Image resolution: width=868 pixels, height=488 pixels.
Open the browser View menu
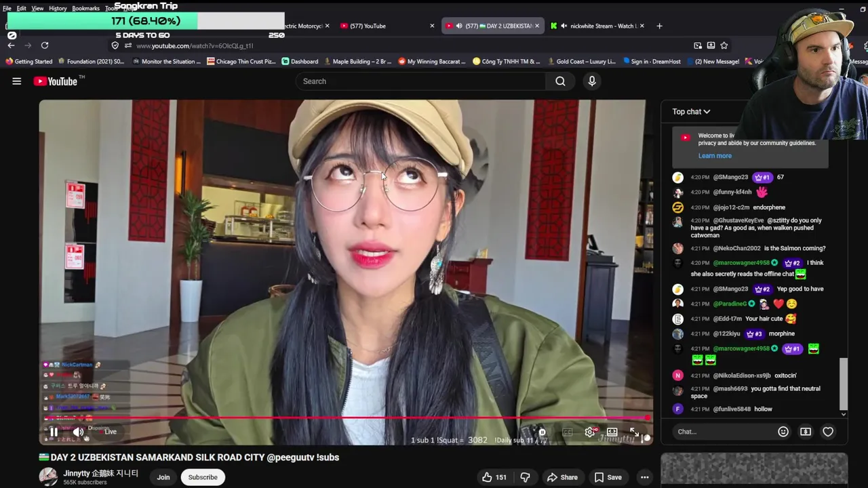(x=37, y=8)
